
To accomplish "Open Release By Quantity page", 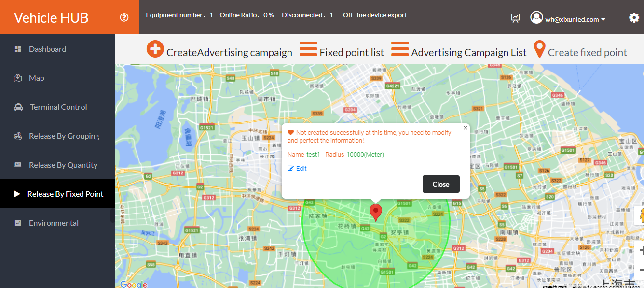I will click(63, 165).
